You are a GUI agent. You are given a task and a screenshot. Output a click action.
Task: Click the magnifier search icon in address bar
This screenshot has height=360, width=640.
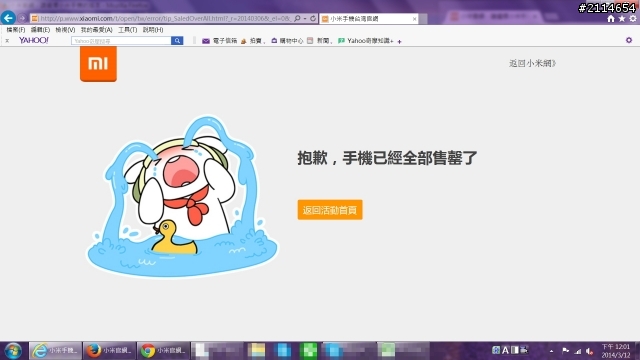(x=297, y=18)
